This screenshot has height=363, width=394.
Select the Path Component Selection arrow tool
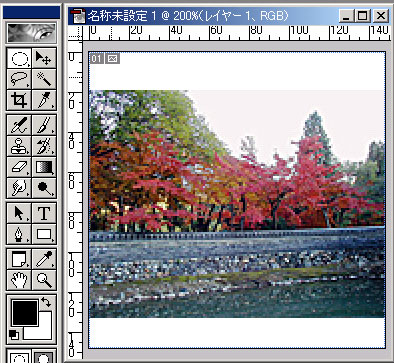tap(19, 213)
